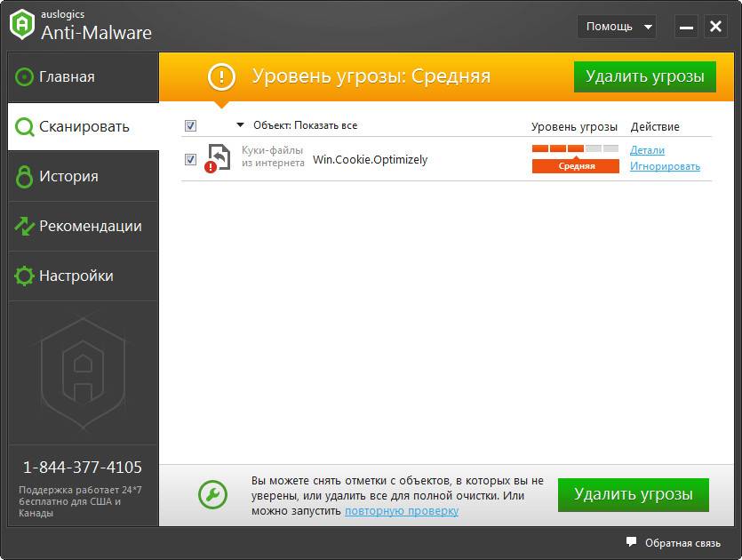Click the Уровень угрозы column header
The height and width of the screenshot is (560, 742).
574,127
